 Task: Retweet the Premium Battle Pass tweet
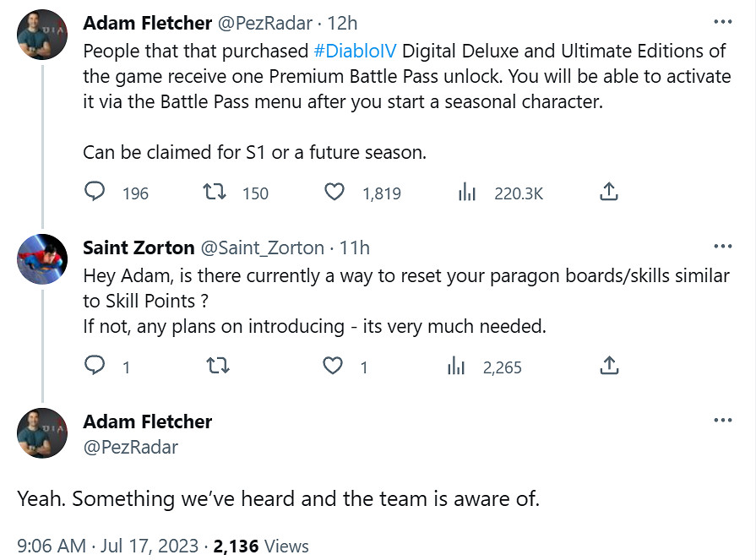pos(217,193)
